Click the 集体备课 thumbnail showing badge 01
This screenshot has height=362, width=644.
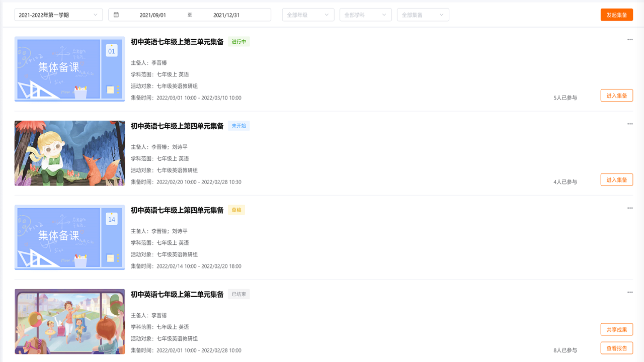tap(69, 69)
